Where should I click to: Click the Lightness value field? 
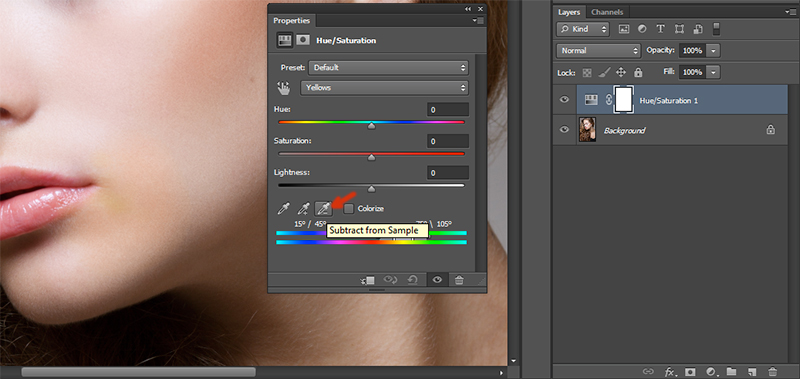click(x=448, y=172)
